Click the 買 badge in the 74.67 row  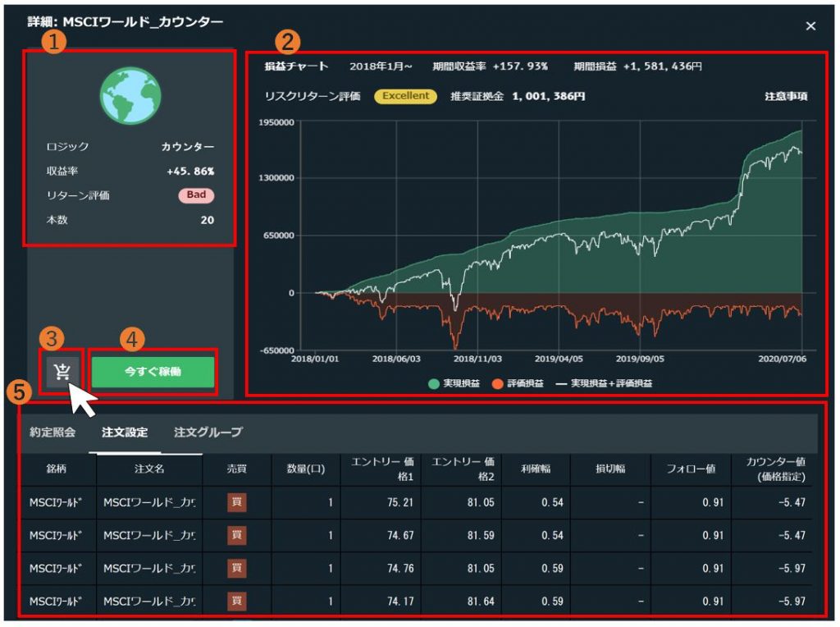pyautogui.click(x=236, y=535)
